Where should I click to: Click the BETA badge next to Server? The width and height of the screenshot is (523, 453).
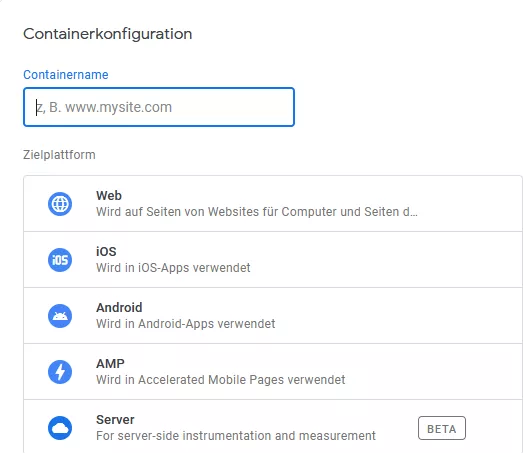click(x=442, y=428)
